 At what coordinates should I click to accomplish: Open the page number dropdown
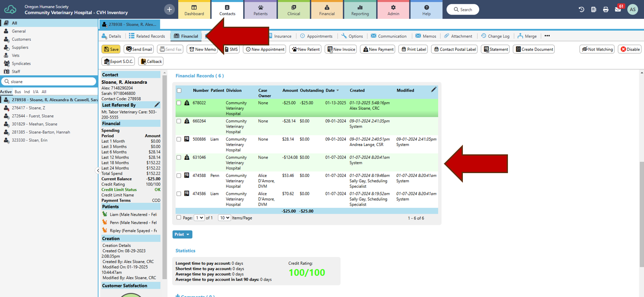[x=200, y=218]
